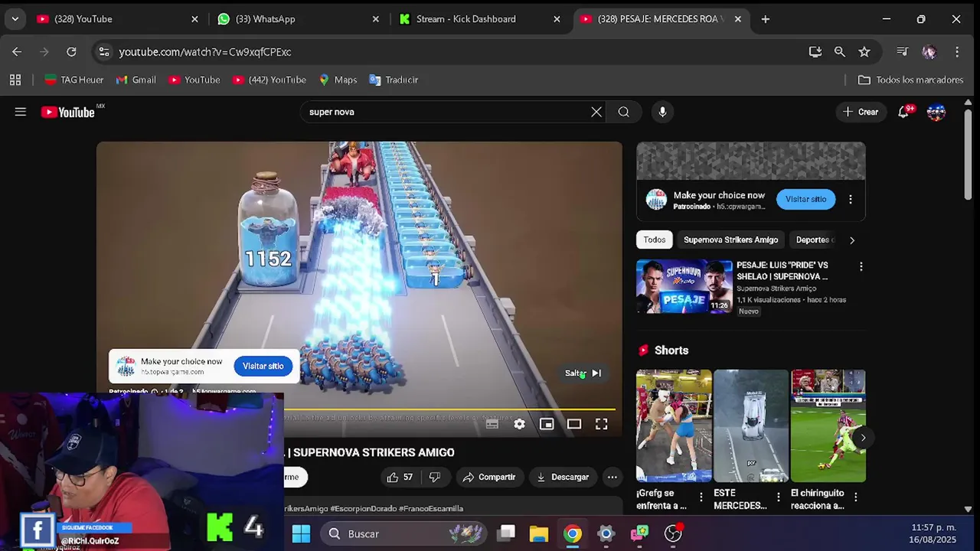Open the YouTube account avatar menu
This screenshot has height=551, width=980.
tap(936, 112)
